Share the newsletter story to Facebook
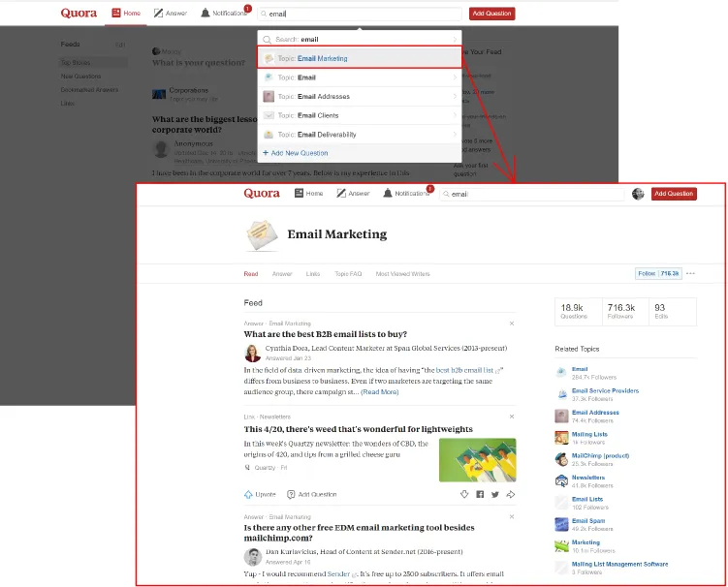728x587 pixels. (x=480, y=494)
